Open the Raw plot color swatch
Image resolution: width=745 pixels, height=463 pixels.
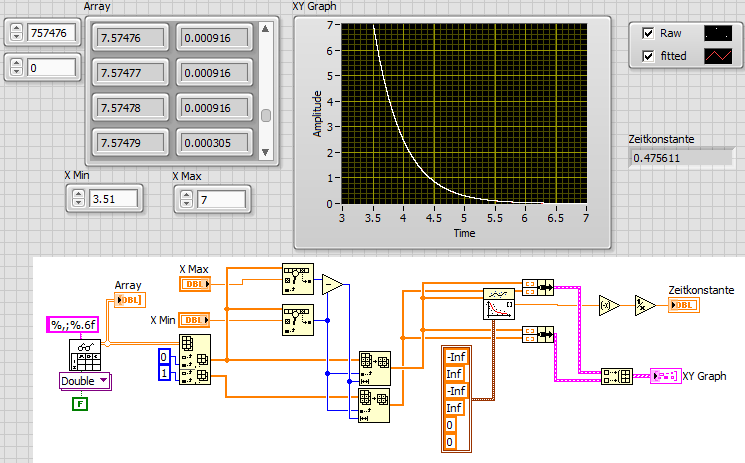pyautogui.click(x=718, y=33)
